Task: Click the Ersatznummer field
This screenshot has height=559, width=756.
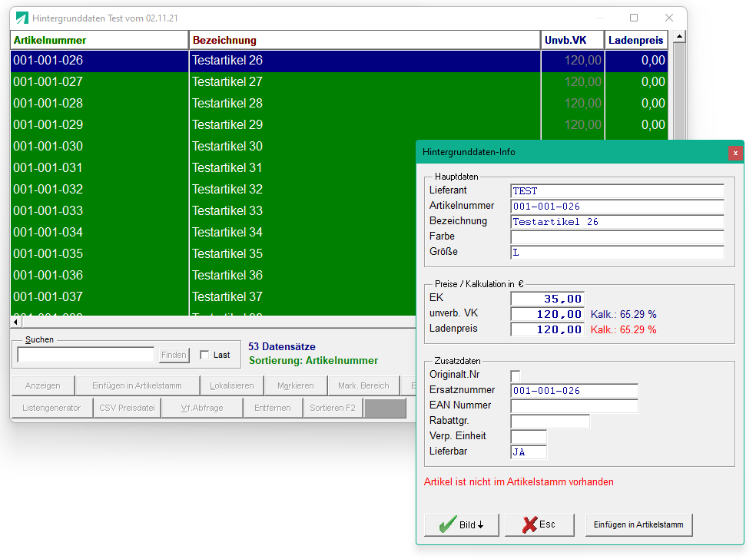Action: (574, 391)
